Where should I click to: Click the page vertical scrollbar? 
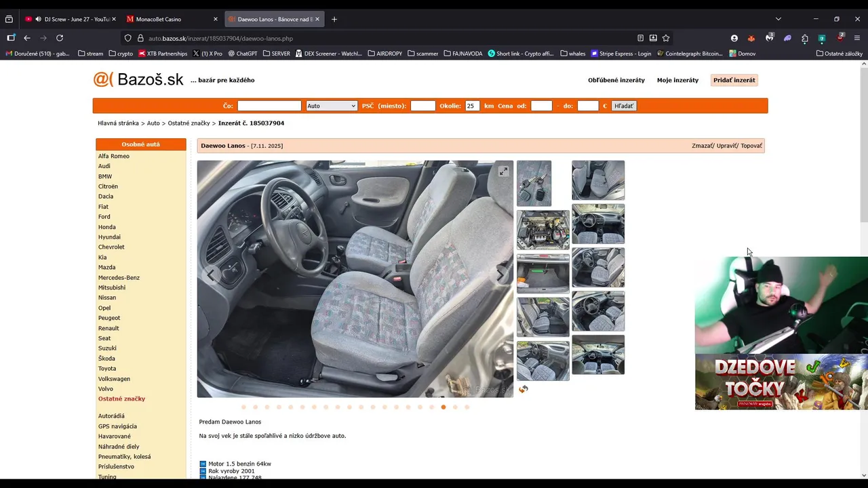863,144
